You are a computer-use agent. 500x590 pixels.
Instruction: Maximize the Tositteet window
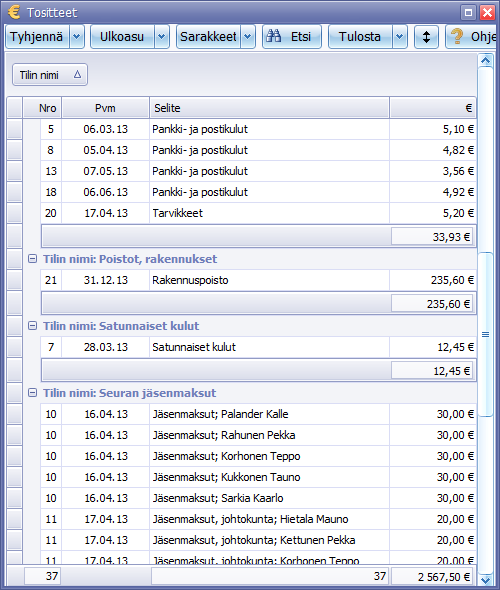(468, 12)
